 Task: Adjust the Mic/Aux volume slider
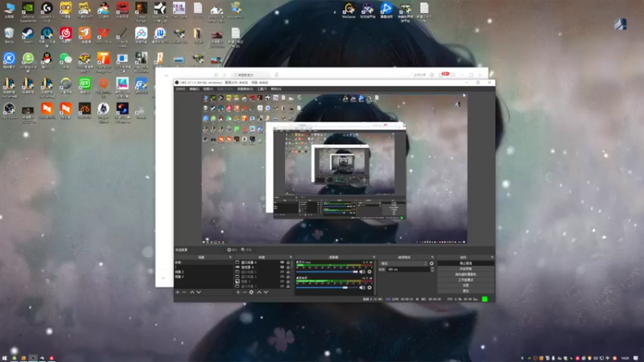click(x=327, y=272)
